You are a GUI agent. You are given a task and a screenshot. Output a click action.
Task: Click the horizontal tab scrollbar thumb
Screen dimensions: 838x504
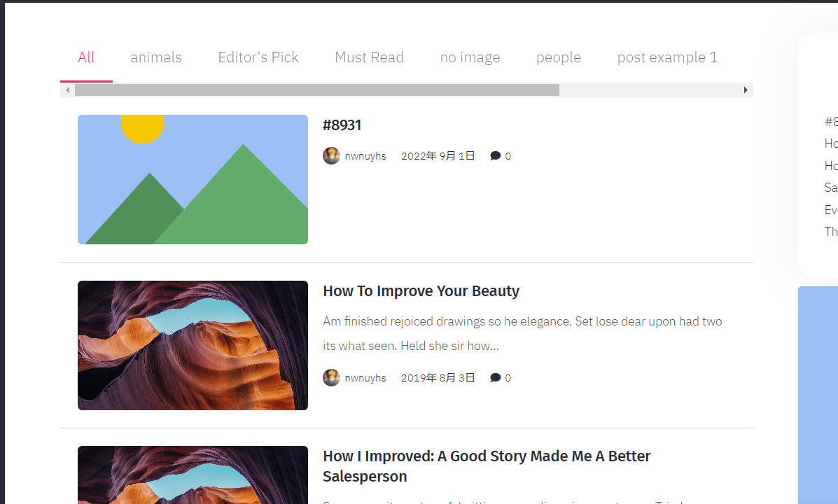coord(317,90)
